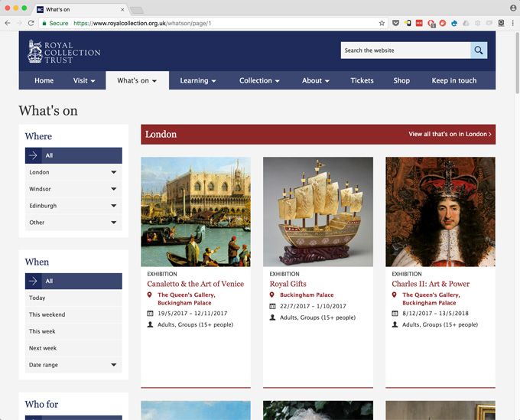
Task: Go to the Tickets page
Action: click(362, 80)
